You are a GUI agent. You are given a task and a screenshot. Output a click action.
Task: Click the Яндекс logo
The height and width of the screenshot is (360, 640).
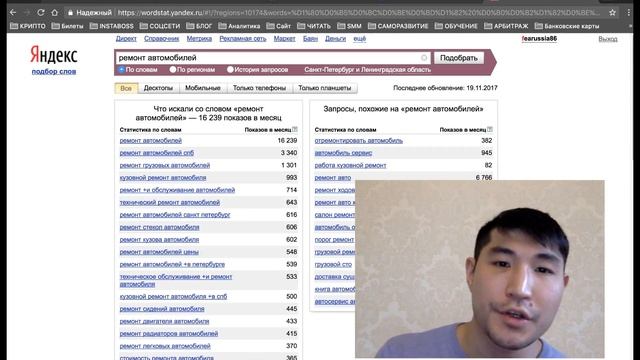point(54,55)
